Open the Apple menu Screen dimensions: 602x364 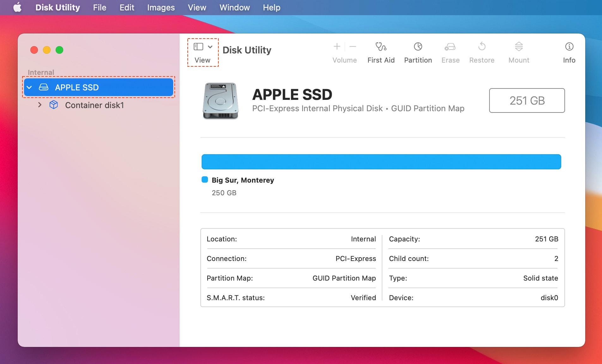[17, 8]
